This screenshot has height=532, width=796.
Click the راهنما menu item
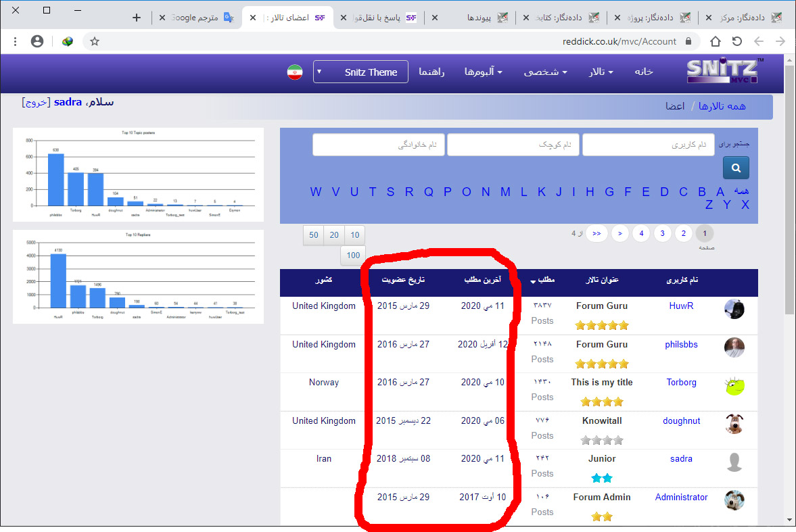[x=431, y=72]
